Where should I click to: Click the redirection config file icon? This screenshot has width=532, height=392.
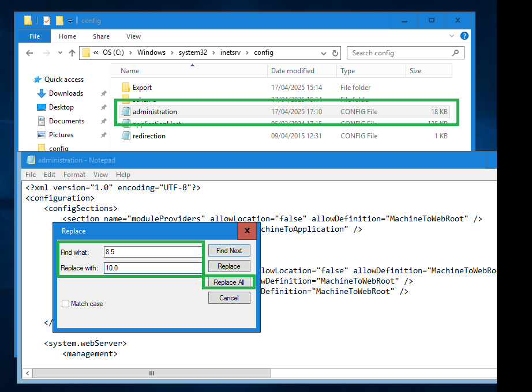click(x=126, y=135)
